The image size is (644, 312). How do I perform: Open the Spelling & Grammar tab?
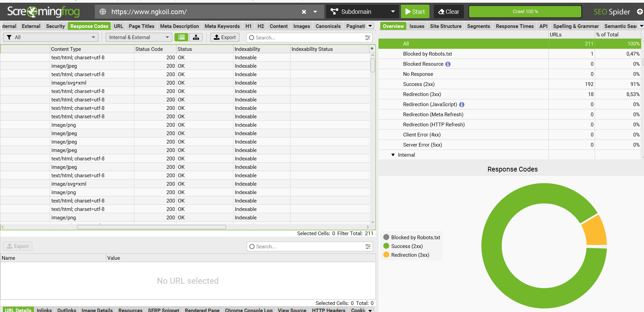point(576,26)
